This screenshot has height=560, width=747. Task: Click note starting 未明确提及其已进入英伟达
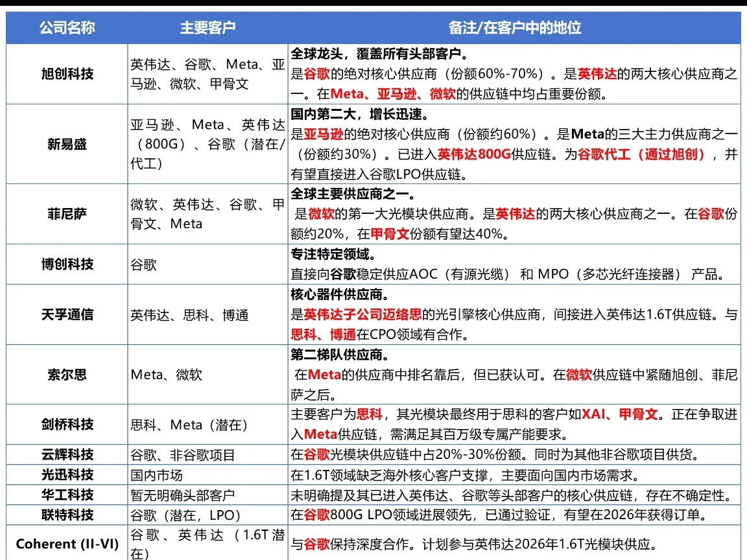tap(512, 495)
